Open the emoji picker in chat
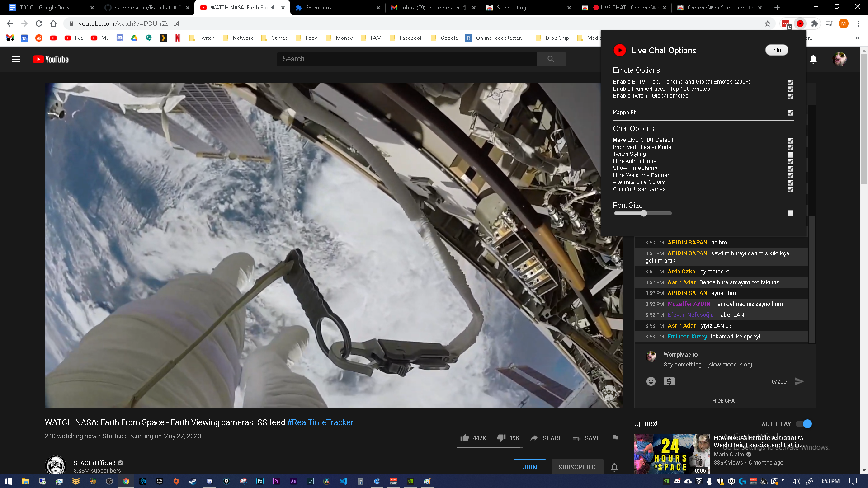The image size is (868, 488). point(651,381)
